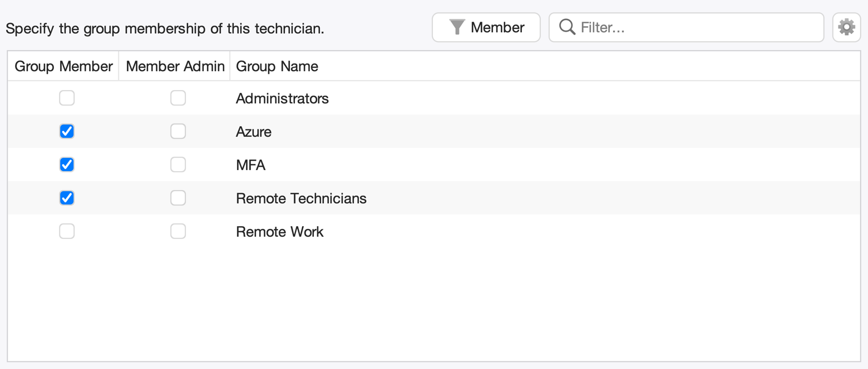Enable Member Admin for Administrators

point(178,98)
